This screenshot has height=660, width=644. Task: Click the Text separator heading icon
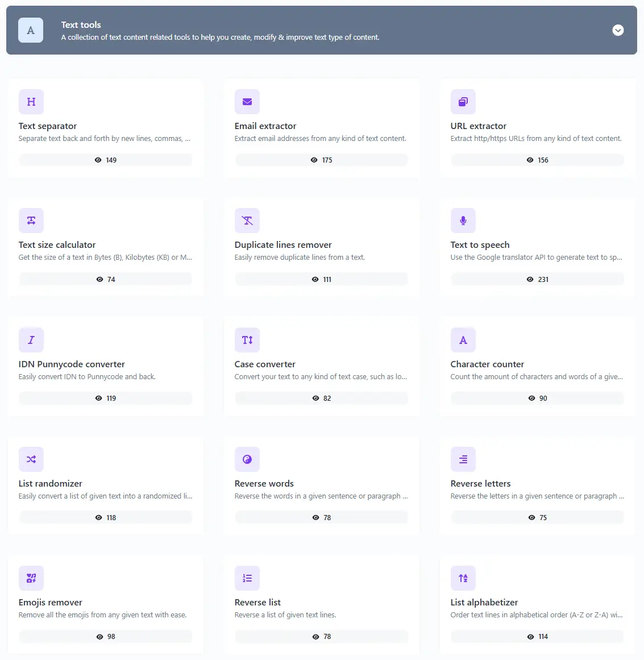point(31,102)
